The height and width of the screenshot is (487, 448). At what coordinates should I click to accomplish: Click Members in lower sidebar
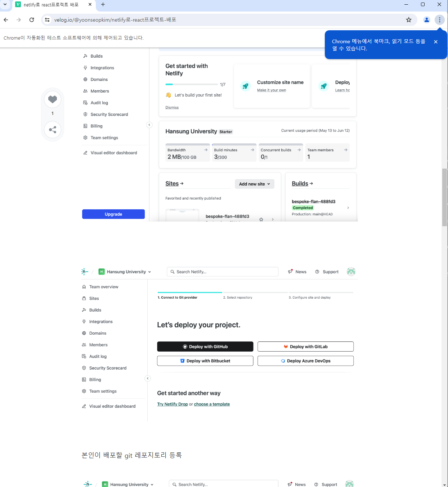(x=95, y=345)
